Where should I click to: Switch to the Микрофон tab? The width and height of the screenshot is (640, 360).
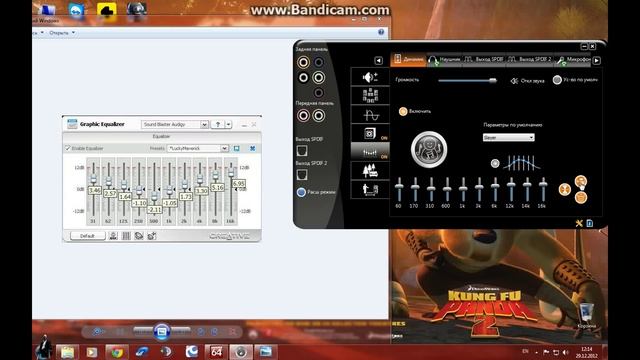[x=573, y=60]
